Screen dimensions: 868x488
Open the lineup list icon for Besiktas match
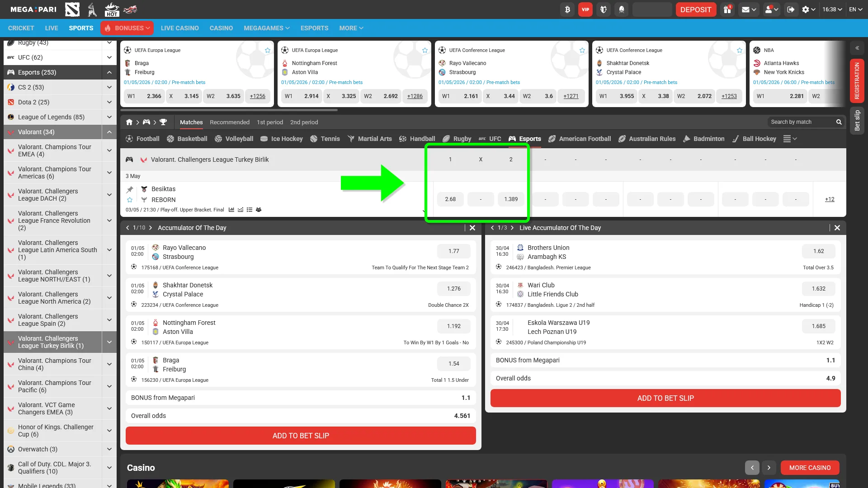[250, 210]
